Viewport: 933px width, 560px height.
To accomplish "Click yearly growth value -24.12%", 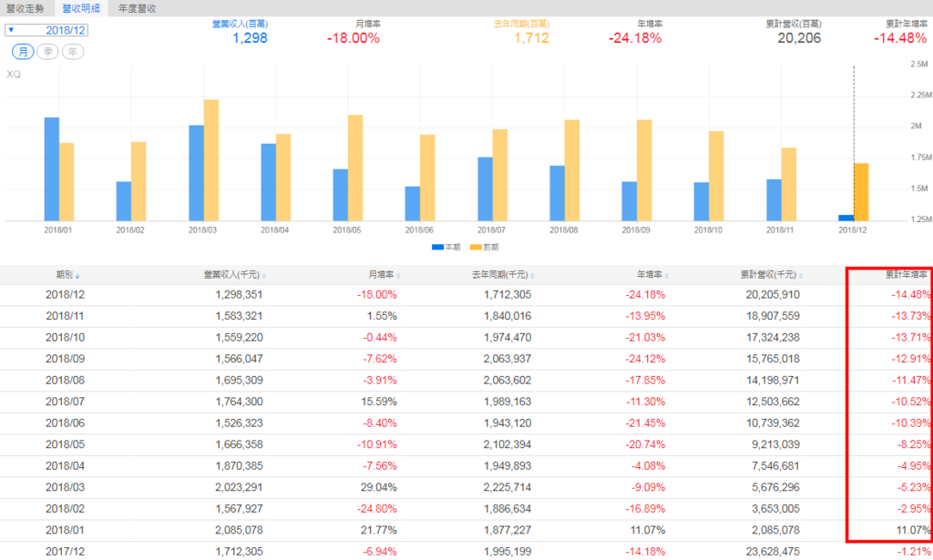I will [x=645, y=359].
